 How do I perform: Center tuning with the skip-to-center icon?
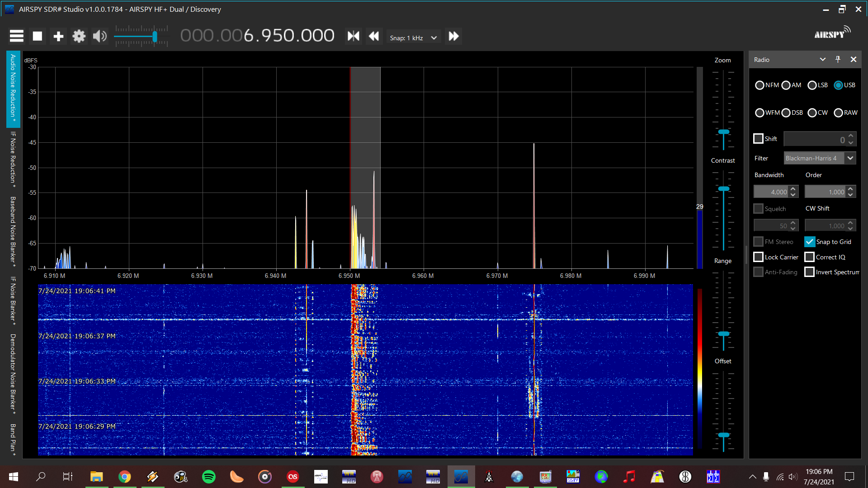point(353,36)
